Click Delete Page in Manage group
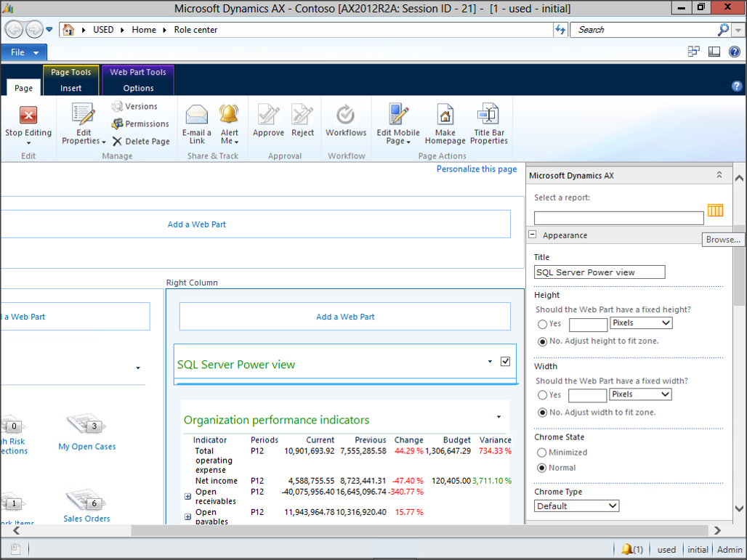 click(x=141, y=142)
